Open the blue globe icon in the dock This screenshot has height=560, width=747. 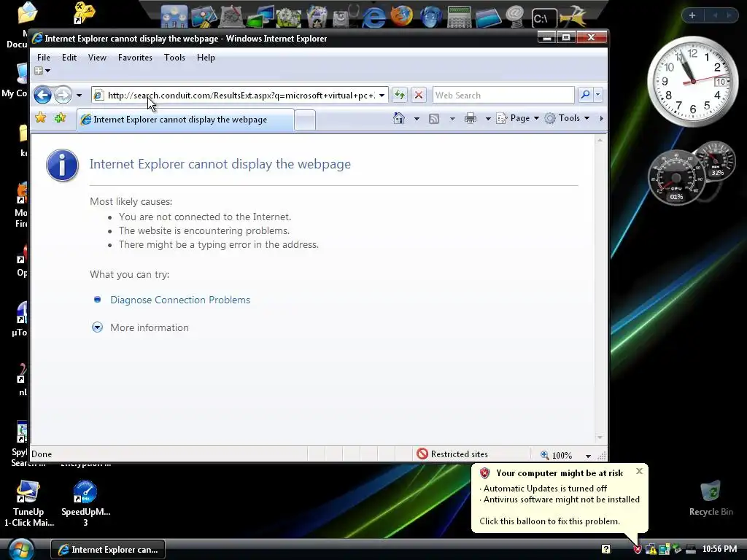[x=430, y=17]
